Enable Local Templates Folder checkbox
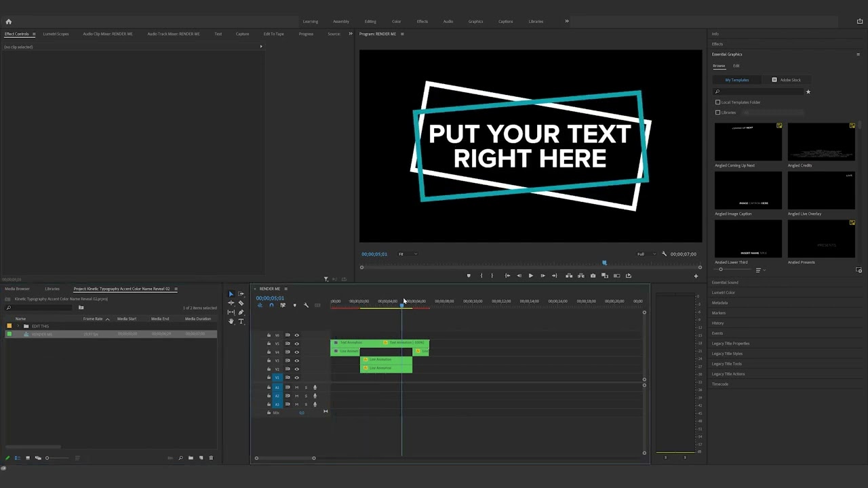This screenshot has height=488, width=868. (x=718, y=102)
